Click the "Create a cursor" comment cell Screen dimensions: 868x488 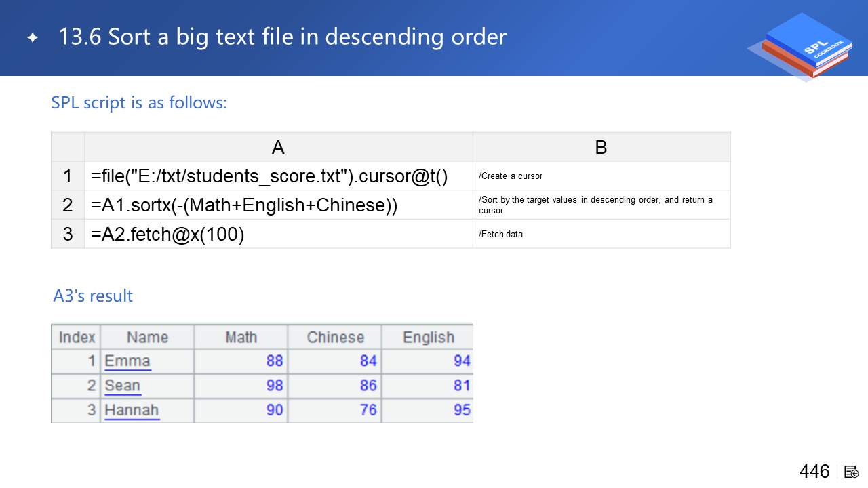(x=601, y=176)
